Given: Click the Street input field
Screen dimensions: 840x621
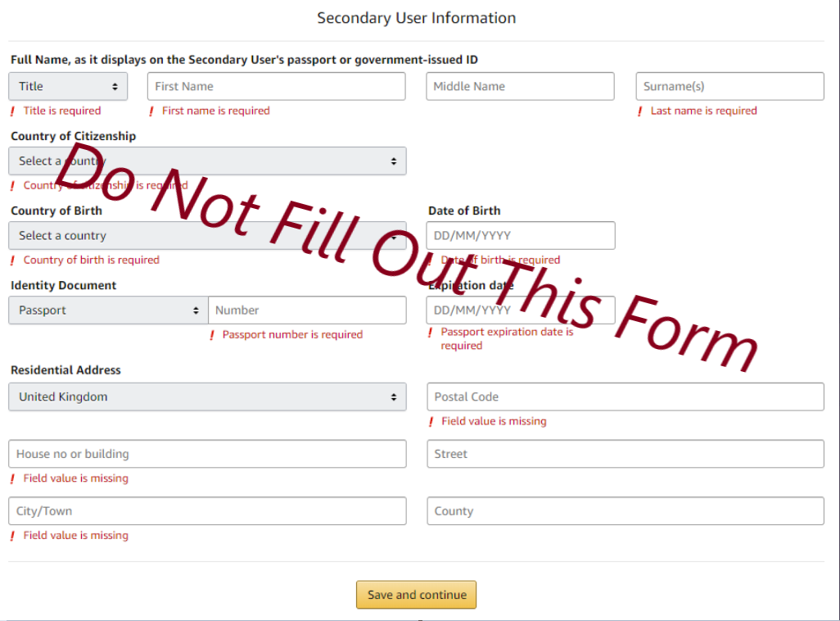Looking at the screenshot, I should (x=625, y=454).
